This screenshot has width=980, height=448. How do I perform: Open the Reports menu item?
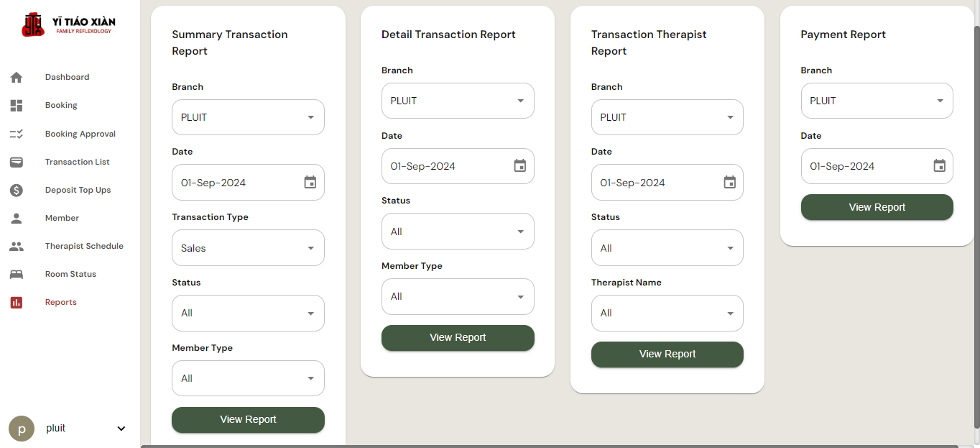[60, 302]
